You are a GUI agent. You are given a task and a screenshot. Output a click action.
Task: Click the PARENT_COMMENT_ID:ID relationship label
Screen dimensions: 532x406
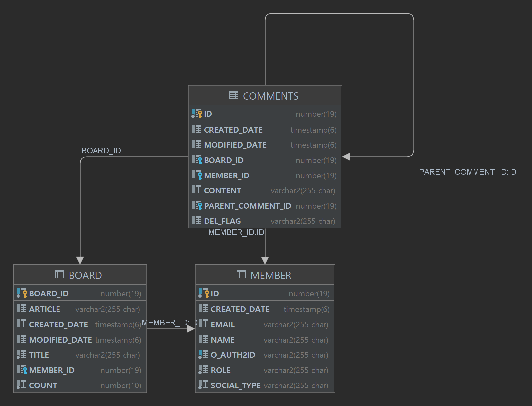point(468,172)
